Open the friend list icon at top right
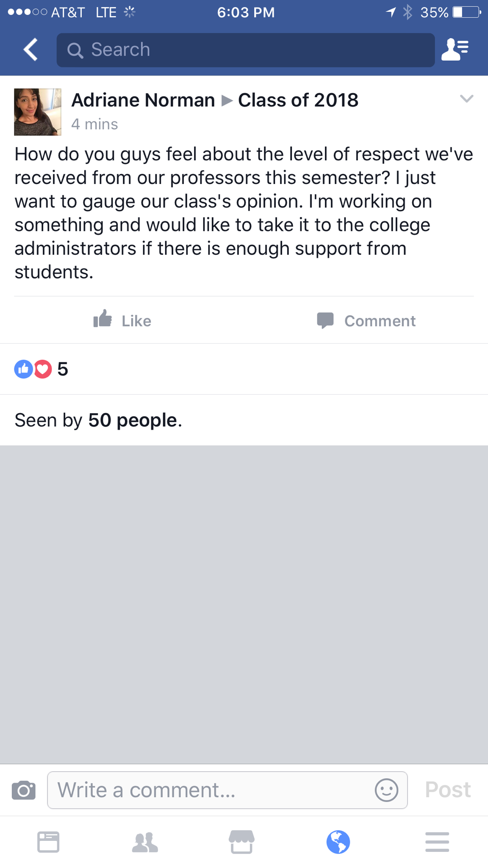Viewport: 488px width, 868px height. [455, 50]
